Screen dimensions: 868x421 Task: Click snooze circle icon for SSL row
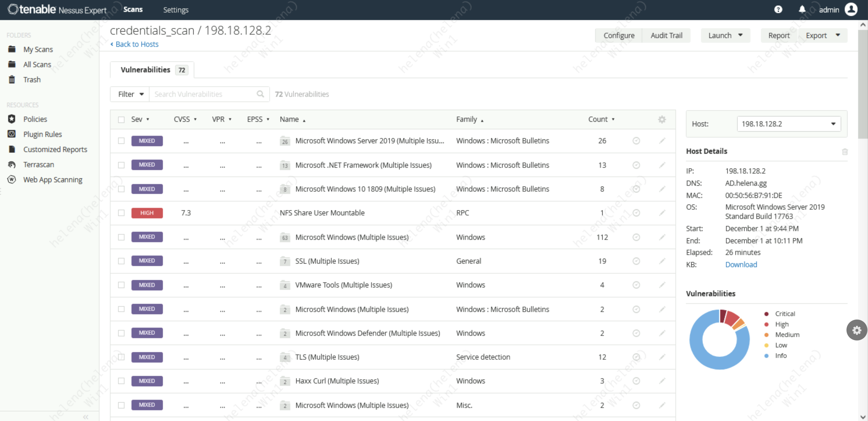pyautogui.click(x=636, y=261)
